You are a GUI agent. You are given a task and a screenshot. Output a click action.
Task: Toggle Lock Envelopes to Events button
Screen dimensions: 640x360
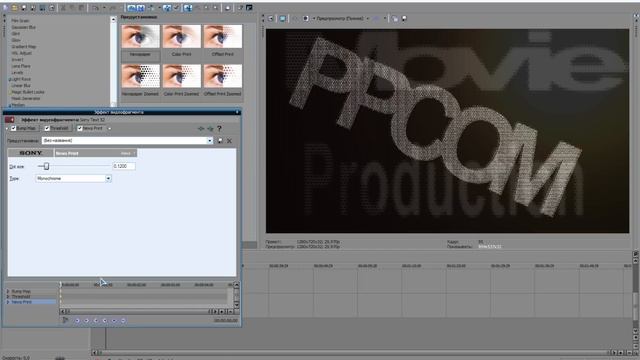[x=167, y=8]
